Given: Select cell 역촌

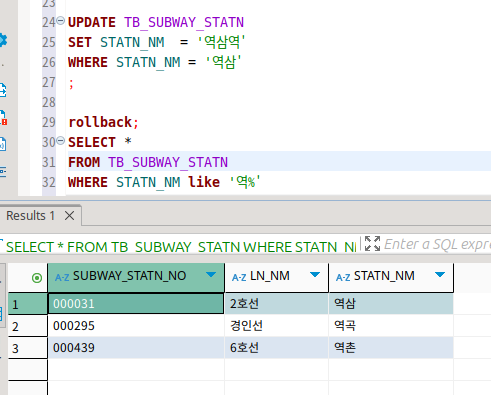Looking at the screenshot, I should 391,348.
